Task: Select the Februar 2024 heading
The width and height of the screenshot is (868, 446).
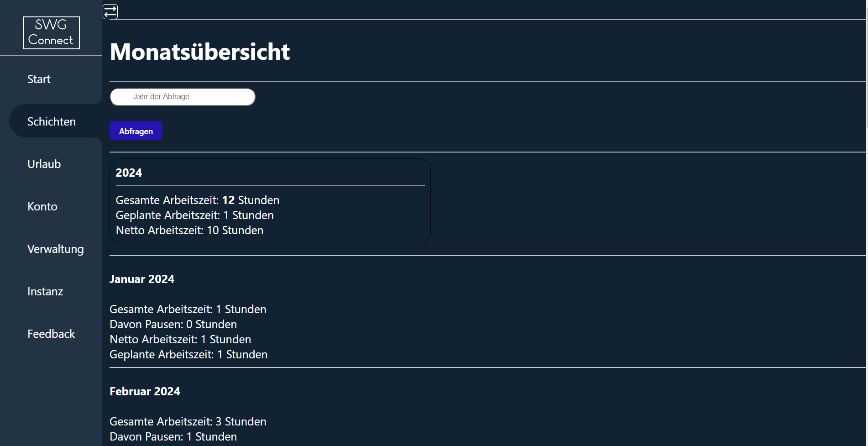Action: pos(145,391)
